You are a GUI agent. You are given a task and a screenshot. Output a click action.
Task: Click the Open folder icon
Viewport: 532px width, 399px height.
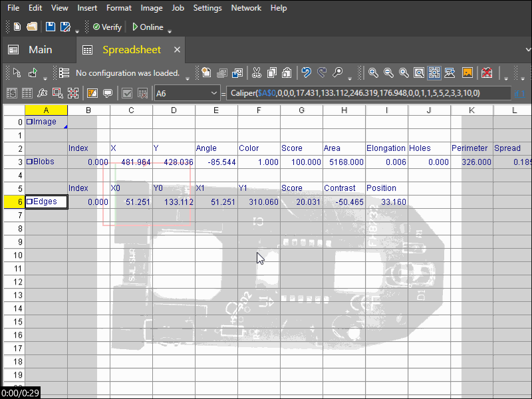tap(31, 27)
